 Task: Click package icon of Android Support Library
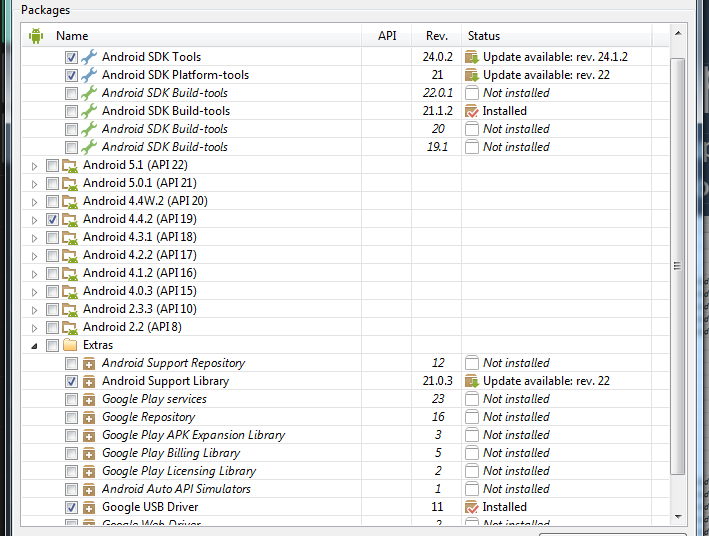pyautogui.click(x=89, y=381)
